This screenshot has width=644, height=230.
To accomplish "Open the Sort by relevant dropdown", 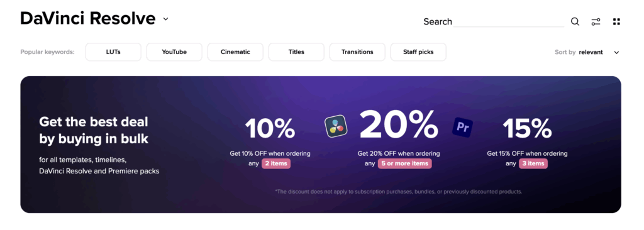I will (x=587, y=52).
